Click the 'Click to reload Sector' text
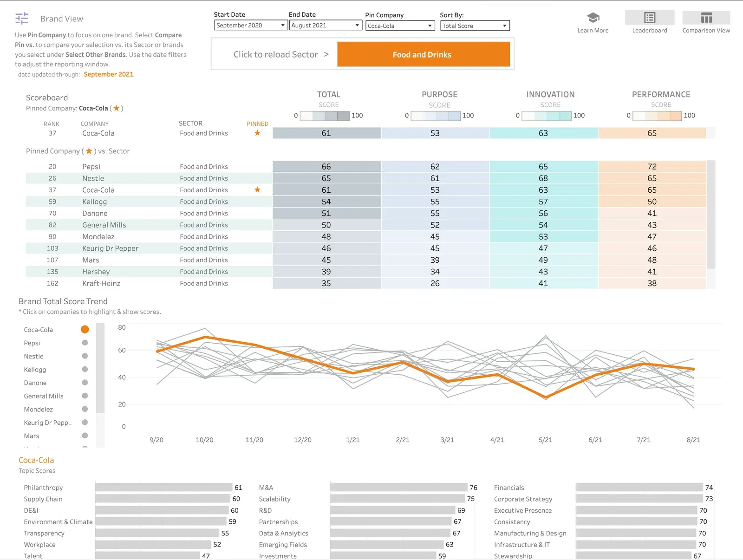 [x=276, y=54]
